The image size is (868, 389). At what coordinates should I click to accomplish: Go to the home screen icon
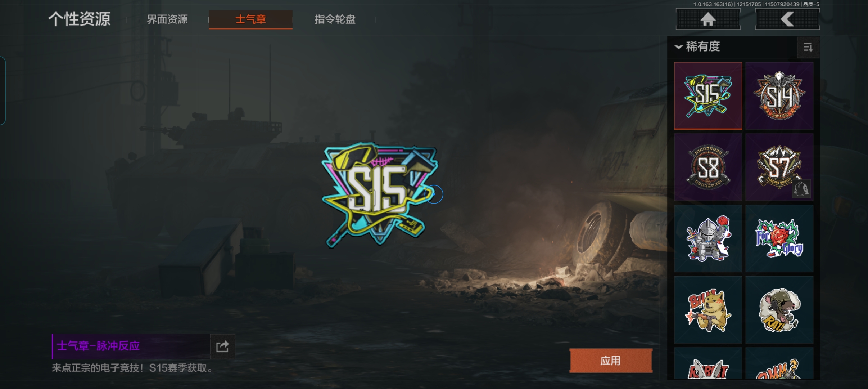coord(708,19)
